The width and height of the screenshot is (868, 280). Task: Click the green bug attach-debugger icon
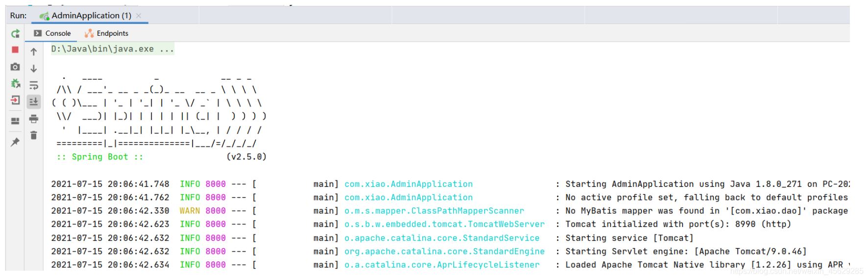coord(15,83)
